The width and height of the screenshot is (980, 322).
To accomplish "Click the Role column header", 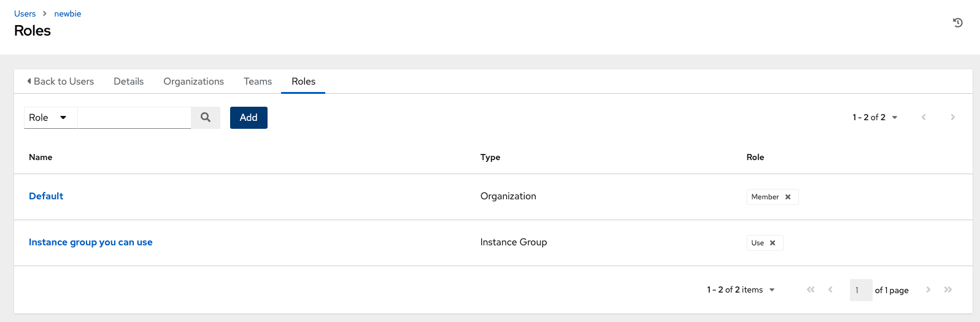I will coord(755,157).
